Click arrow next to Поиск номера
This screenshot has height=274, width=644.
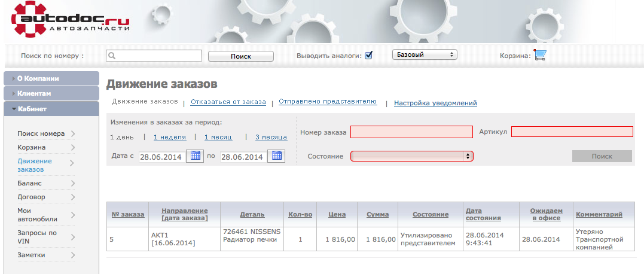[x=72, y=134]
